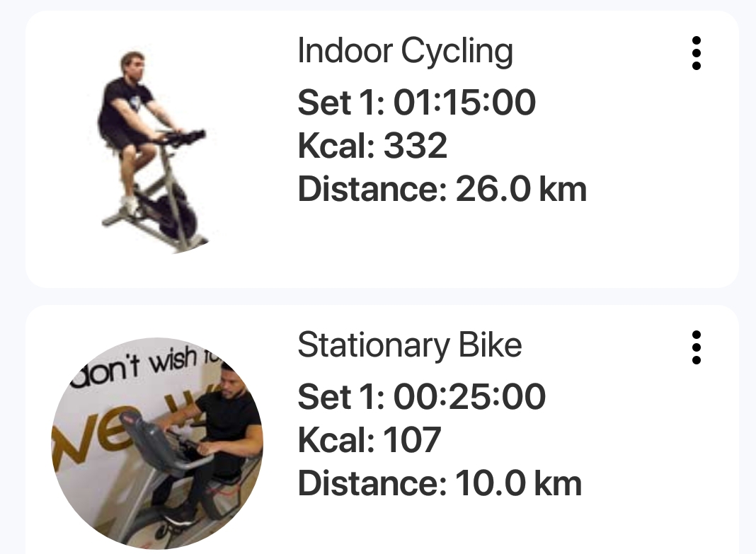This screenshot has height=554, width=756.
Task: Select the Set 1: 00:25:00 duration entry
Action: point(421,397)
